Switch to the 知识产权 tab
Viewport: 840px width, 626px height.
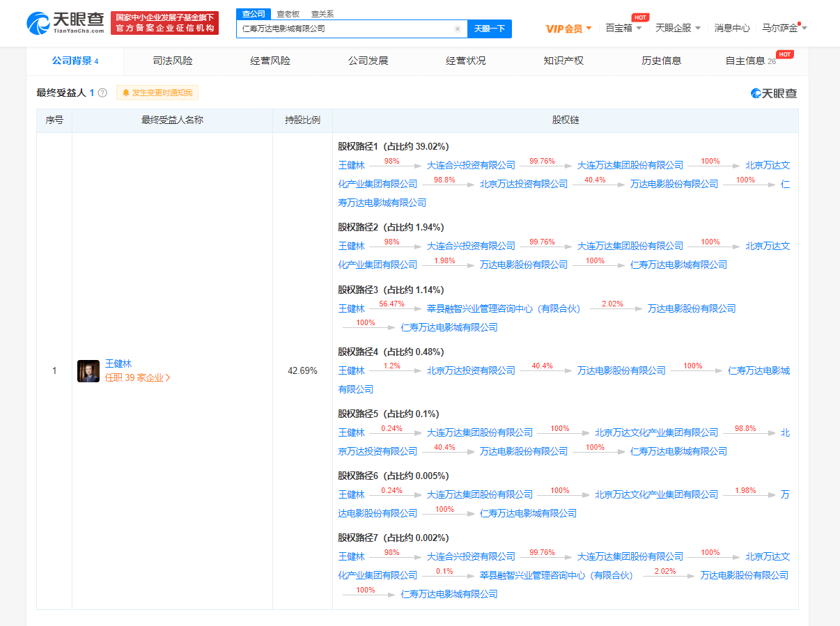(564, 61)
